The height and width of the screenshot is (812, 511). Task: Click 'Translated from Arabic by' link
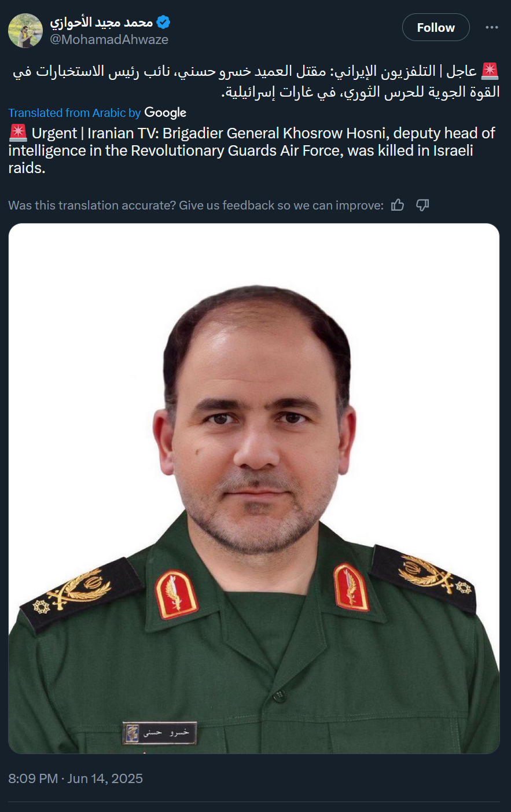(75, 113)
